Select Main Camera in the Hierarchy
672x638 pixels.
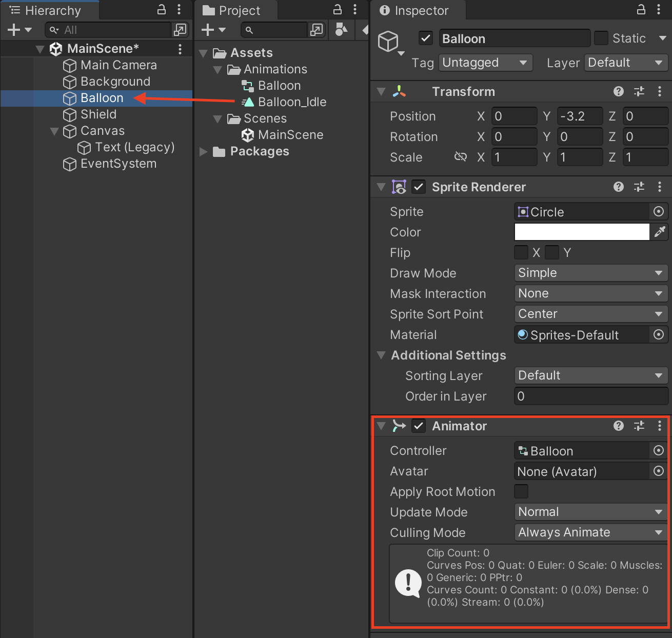tap(118, 65)
